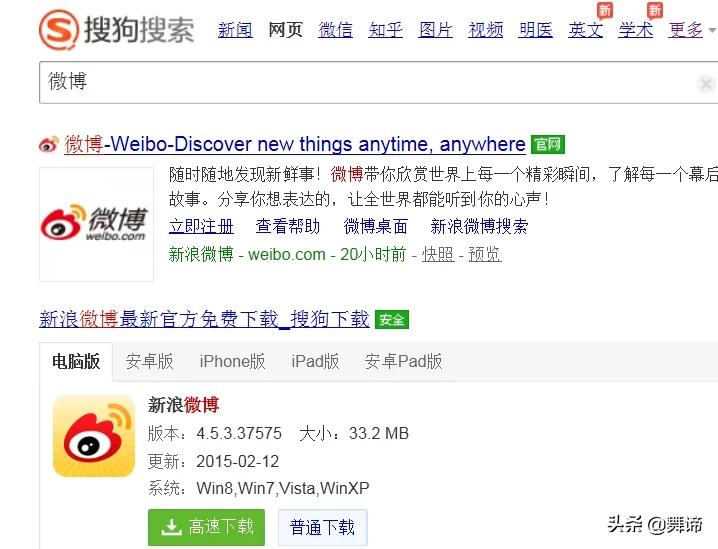718x549 pixels.
Task: Click the green 官网 badge
Action: pyautogui.click(x=548, y=145)
